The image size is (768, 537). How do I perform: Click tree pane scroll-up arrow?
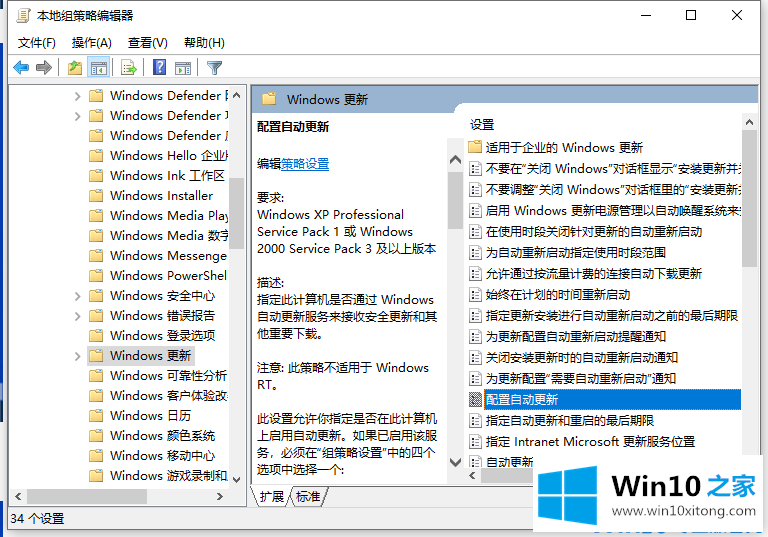pyautogui.click(x=237, y=95)
